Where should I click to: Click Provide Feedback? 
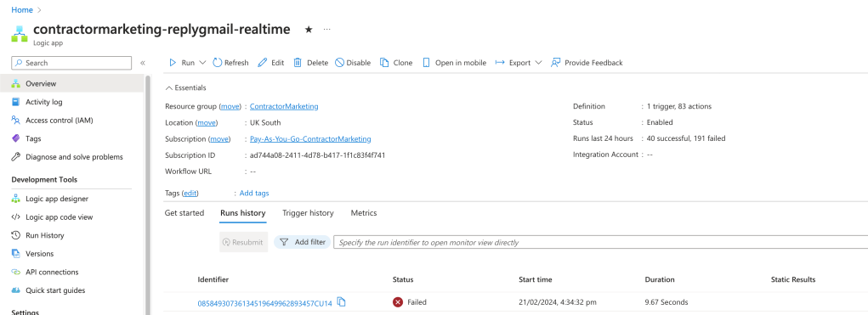[x=587, y=63]
